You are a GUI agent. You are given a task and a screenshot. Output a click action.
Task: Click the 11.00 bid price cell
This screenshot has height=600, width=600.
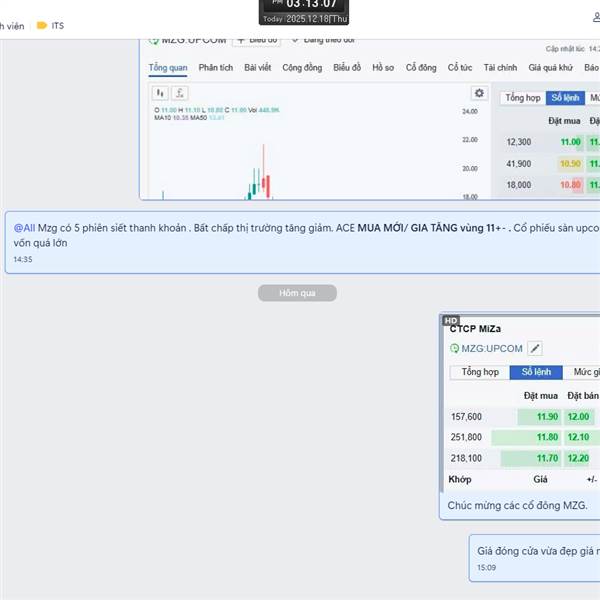click(x=571, y=142)
